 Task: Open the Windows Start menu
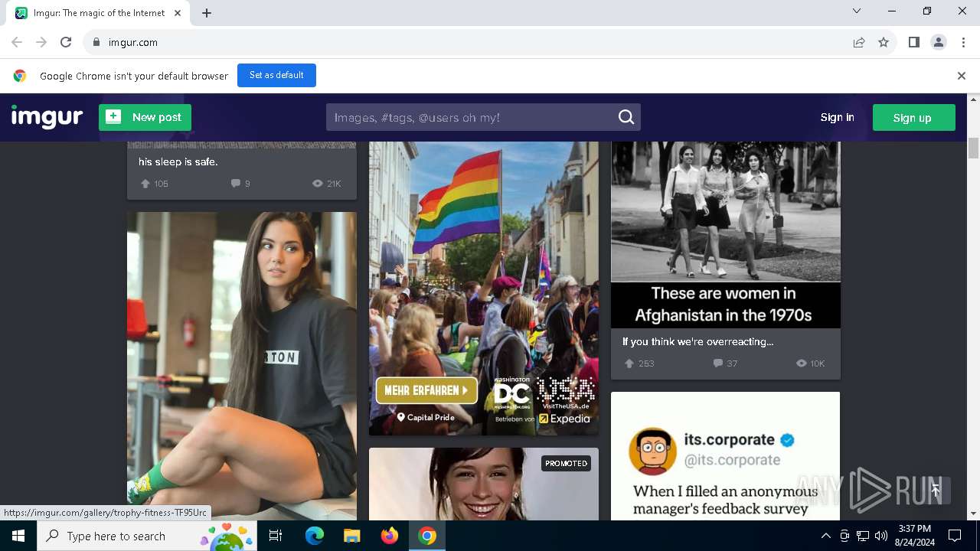(x=18, y=536)
